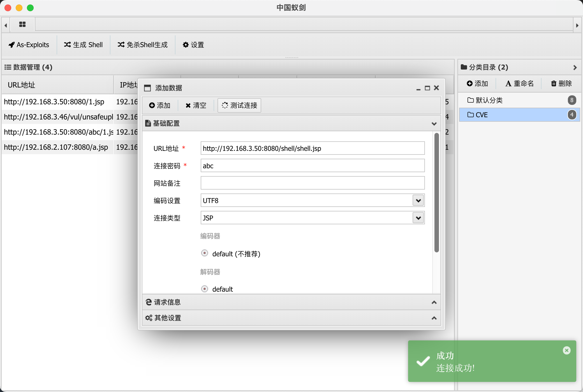Select the default (不推荐) encoder radio
583x392 pixels.
click(x=205, y=253)
